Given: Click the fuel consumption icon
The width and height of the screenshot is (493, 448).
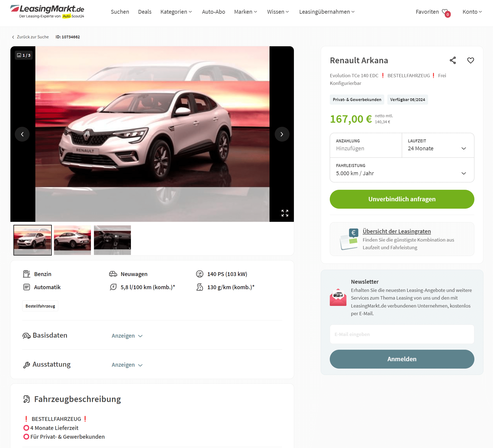Looking at the screenshot, I should tap(113, 287).
